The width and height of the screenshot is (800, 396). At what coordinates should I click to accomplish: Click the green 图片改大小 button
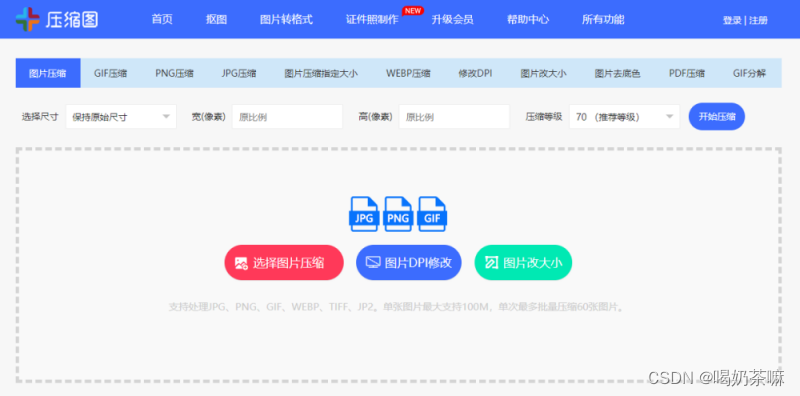pos(523,263)
